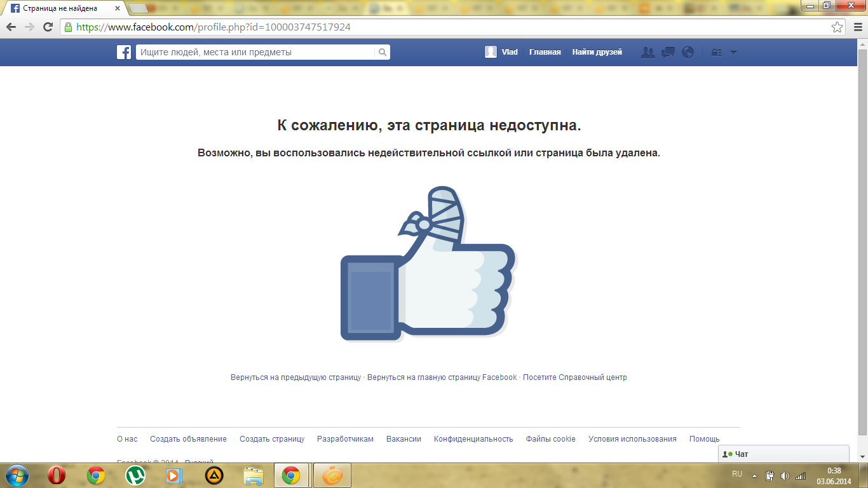Click Вернуться на главную страницу Facebook

[442, 377]
